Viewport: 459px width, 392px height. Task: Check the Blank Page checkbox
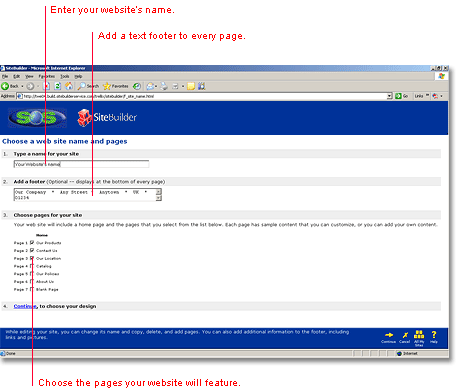(32, 289)
